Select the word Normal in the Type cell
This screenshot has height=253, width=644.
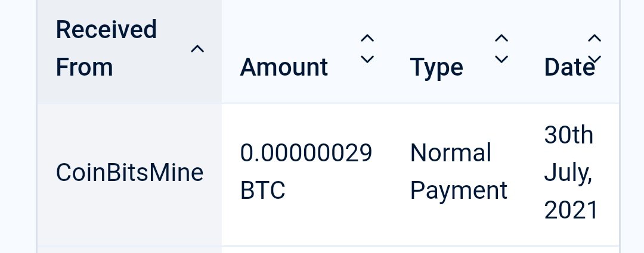coord(450,154)
